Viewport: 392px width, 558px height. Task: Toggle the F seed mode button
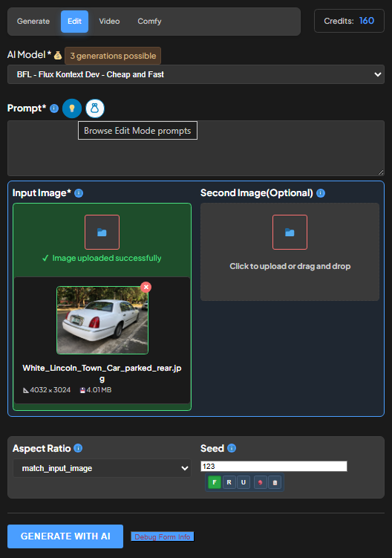(x=215, y=482)
